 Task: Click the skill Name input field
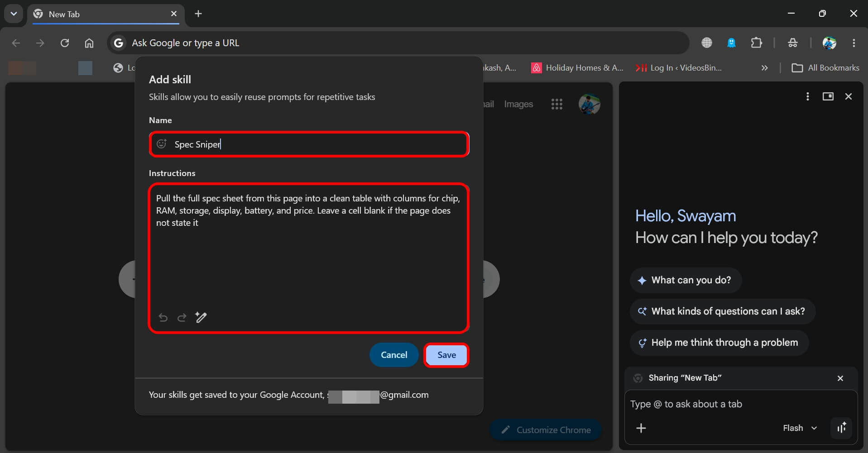click(309, 144)
